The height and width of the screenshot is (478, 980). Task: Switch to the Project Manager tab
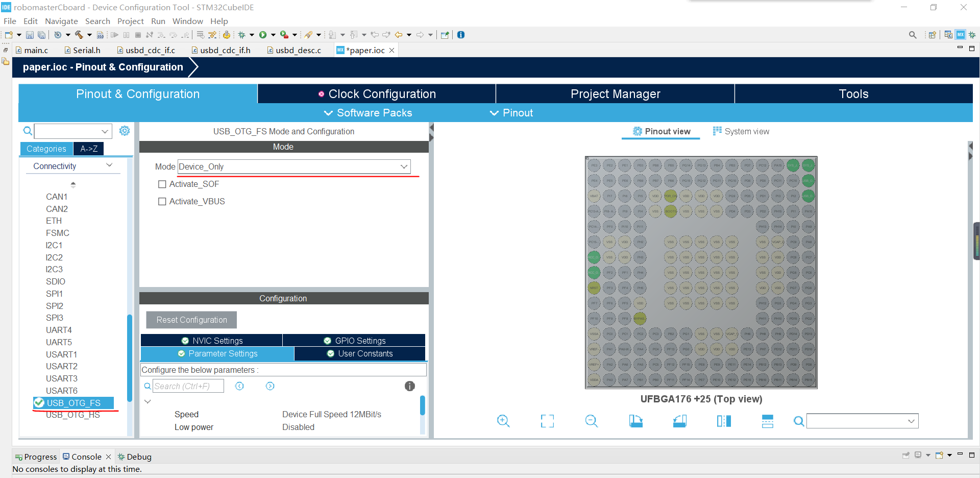[x=615, y=94]
